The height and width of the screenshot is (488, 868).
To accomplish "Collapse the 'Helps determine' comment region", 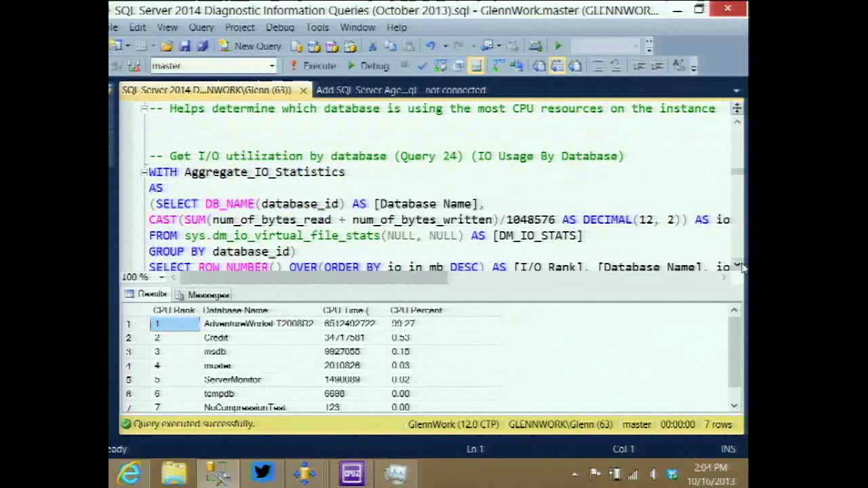I will (144, 108).
